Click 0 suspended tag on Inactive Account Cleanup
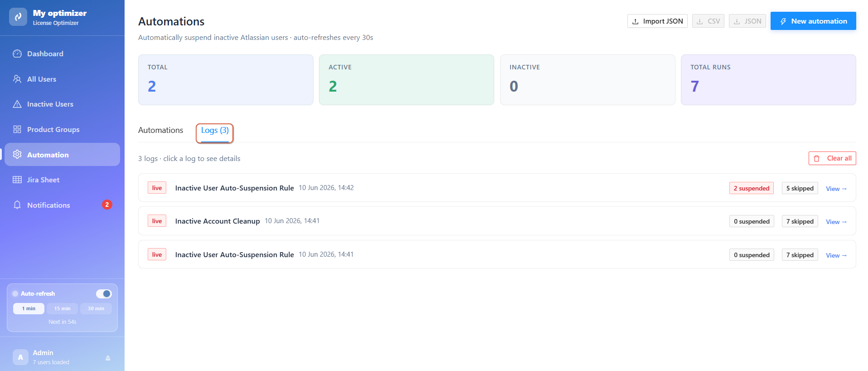Image resolution: width=868 pixels, height=371 pixels. click(752, 221)
